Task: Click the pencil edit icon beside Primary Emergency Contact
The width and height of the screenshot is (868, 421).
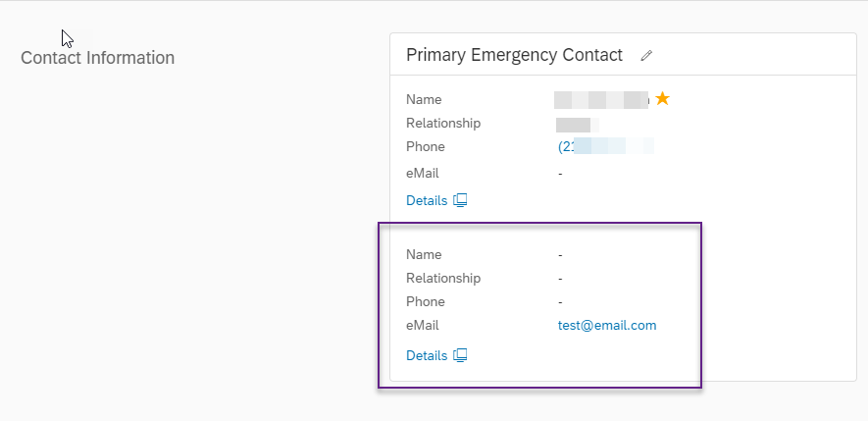Action: coord(646,55)
